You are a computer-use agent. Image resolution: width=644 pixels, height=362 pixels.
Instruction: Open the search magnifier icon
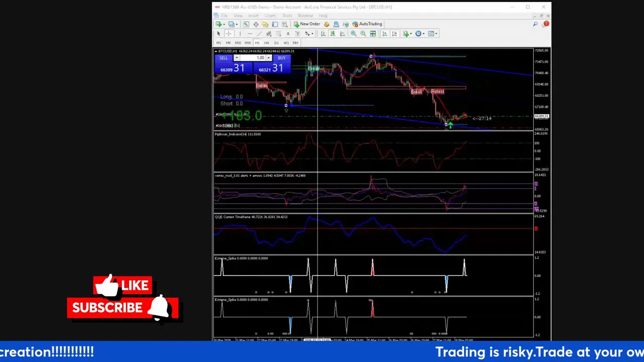click(x=535, y=24)
